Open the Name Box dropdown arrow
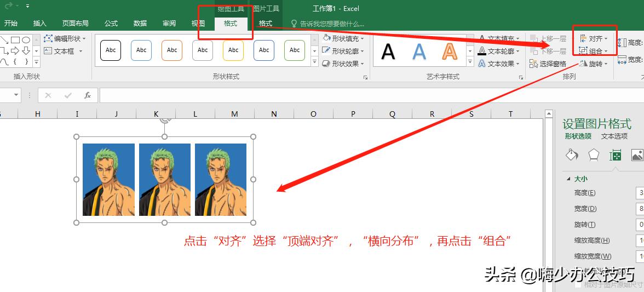Image resolution: width=644 pixels, height=292 pixels. click(x=16, y=95)
